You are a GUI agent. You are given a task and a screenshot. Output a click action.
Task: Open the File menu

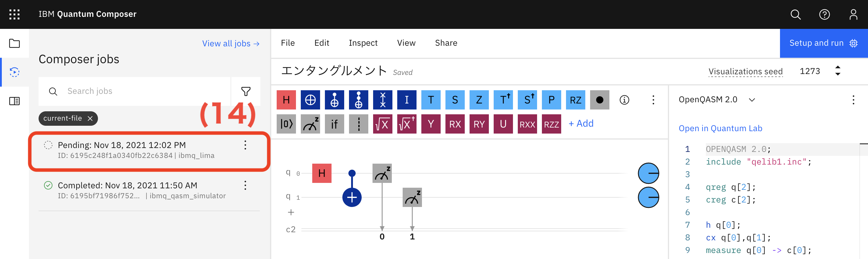[x=288, y=43]
